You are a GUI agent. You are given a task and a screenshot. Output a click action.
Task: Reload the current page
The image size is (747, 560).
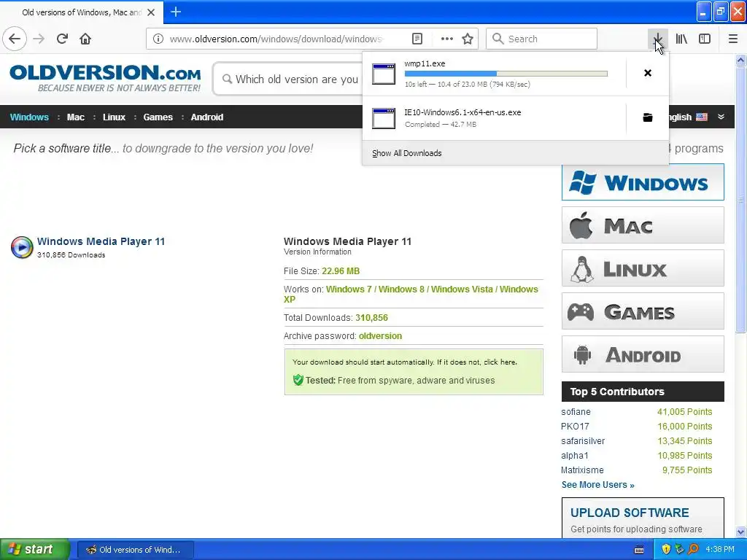tap(62, 39)
